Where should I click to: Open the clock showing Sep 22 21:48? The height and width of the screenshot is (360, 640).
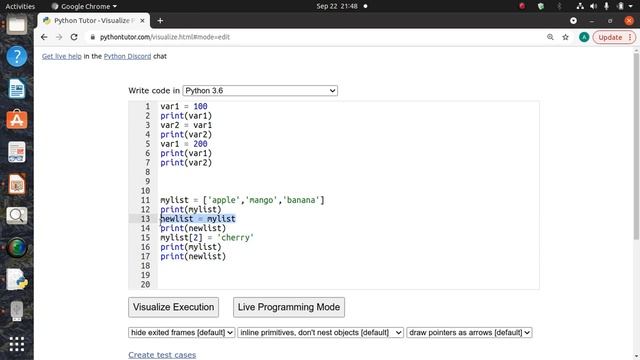337,6
